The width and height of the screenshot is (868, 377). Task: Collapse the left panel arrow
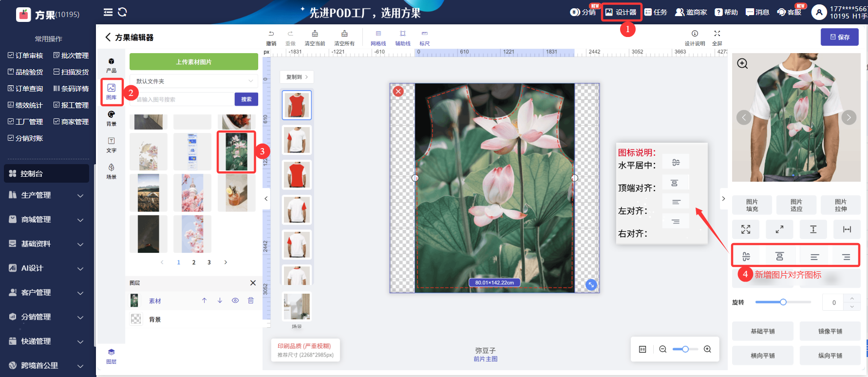click(266, 199)
